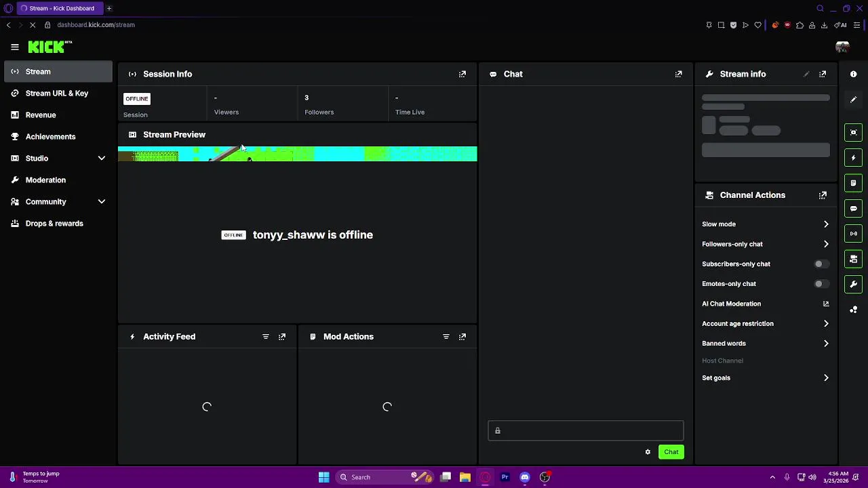Click the three-dots icon at sidebar bottom
Screen dimensions: 868x488
[x=854, y=310]
